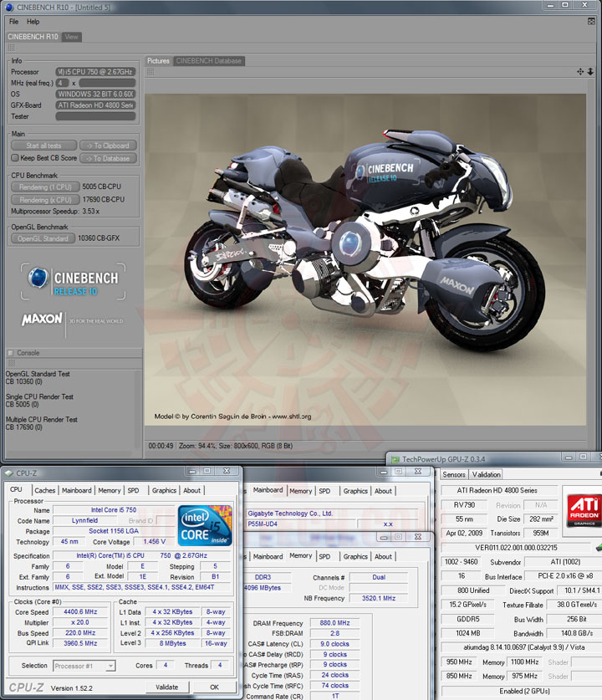The width and height of the screenshot is (602, 700).
Task: Enable the Keep Best CB Score checkbox
Action: 15,157
